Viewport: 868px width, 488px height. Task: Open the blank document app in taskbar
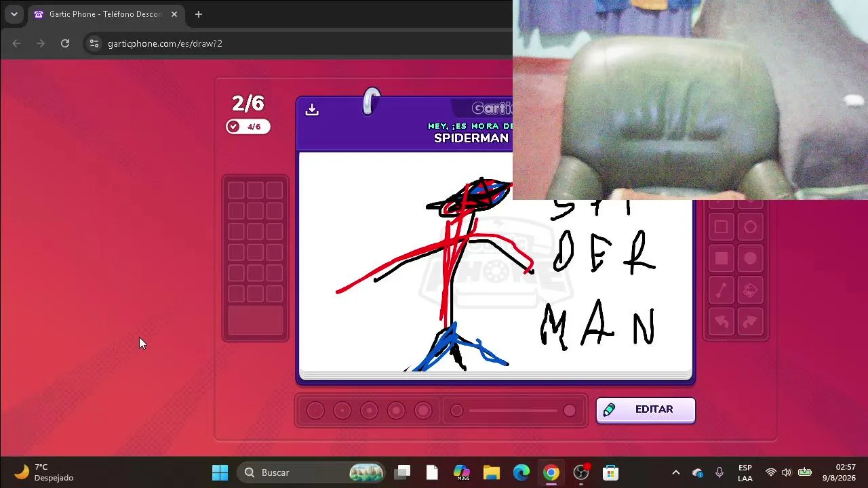pos(432,472)
